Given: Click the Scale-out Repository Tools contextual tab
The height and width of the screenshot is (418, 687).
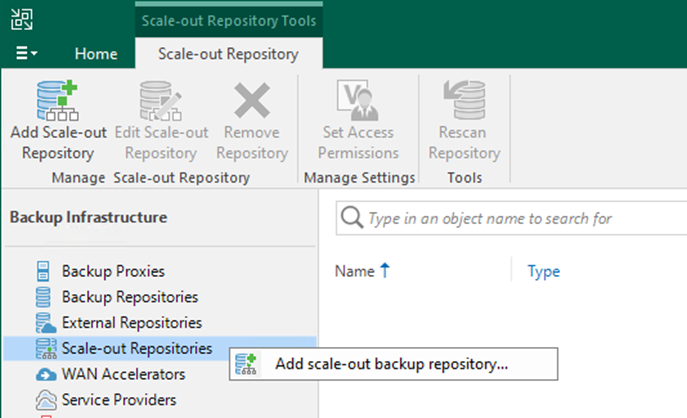Looking at the screenshot, I should click(x=229, y=20).
